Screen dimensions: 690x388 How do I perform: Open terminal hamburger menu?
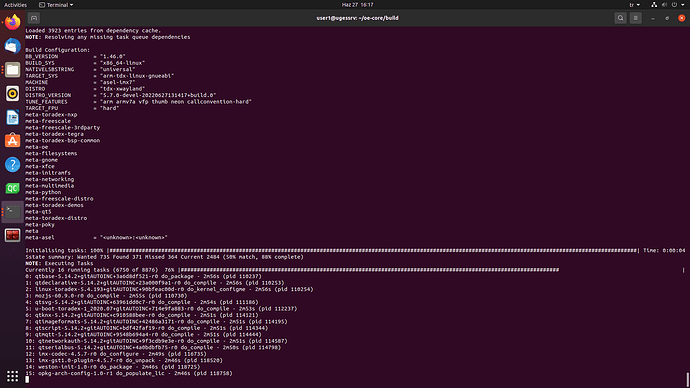click(635, 18)
